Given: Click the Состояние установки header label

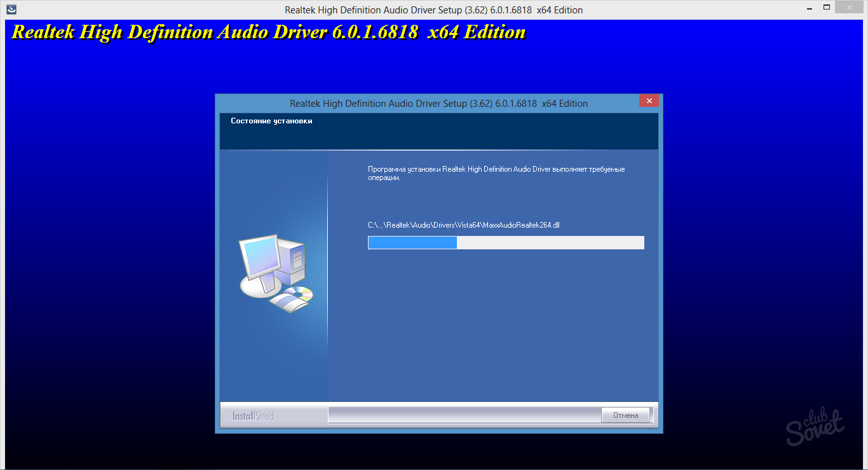Looking at the screenshot, I should tap(271, 121).
